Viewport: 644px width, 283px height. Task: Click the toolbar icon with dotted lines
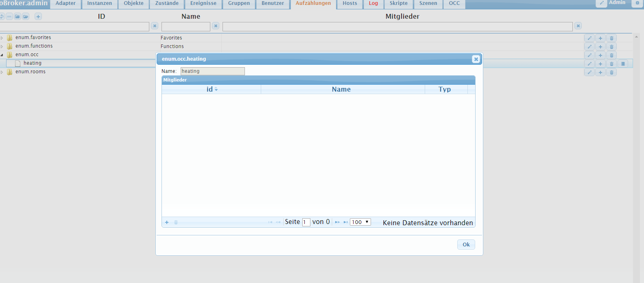click(9, 17)
